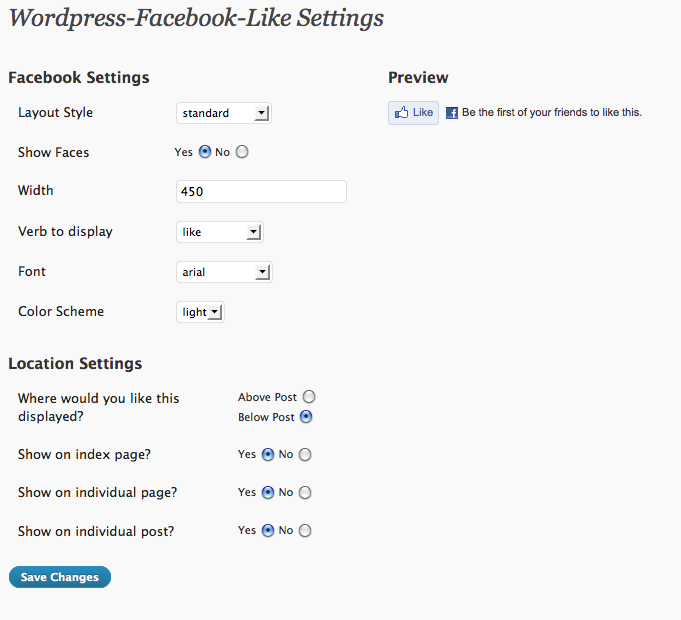Image resolution: width=681 pixels, height=620 pixels.
Task: Select Yes for Show Faces
Action: pos(205,152)
